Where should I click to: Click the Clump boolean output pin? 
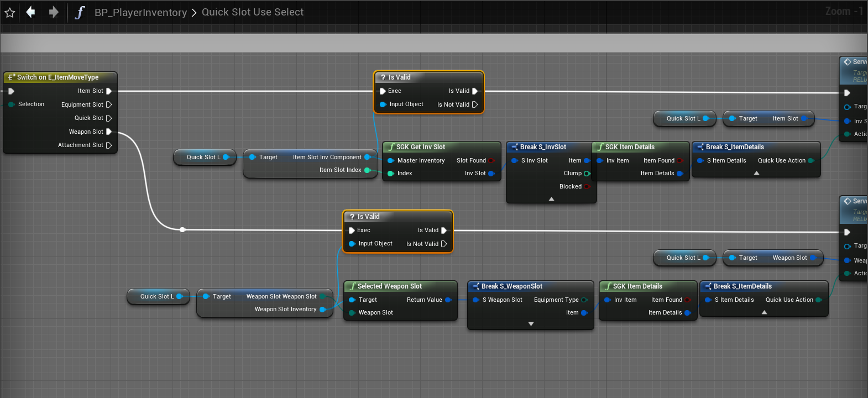[587, 174]
